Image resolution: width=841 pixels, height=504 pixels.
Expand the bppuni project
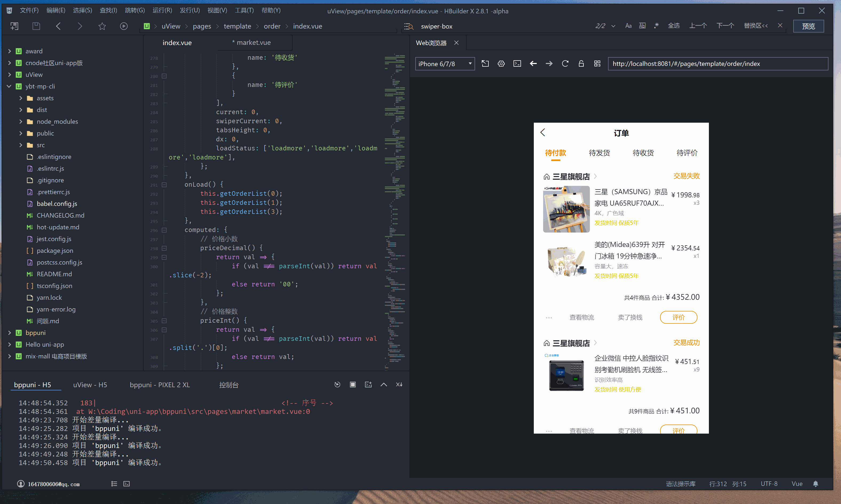pyautogui.click(x=10, y=333)
